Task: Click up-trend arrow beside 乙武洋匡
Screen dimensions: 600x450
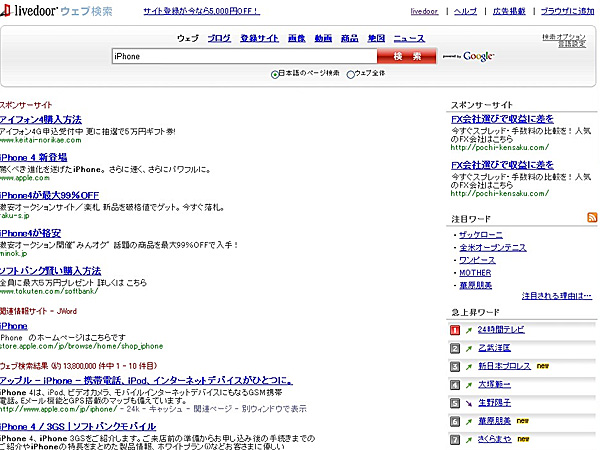Action: pos(469,349)
